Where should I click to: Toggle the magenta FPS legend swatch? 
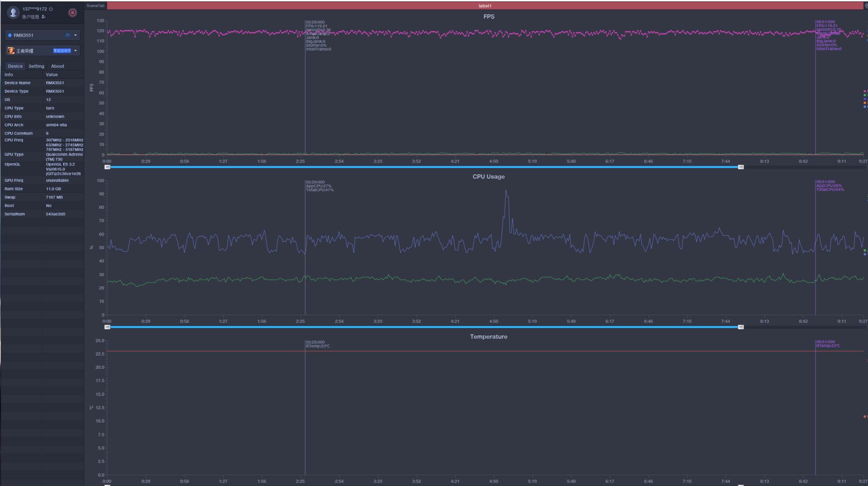pos(865,91)
